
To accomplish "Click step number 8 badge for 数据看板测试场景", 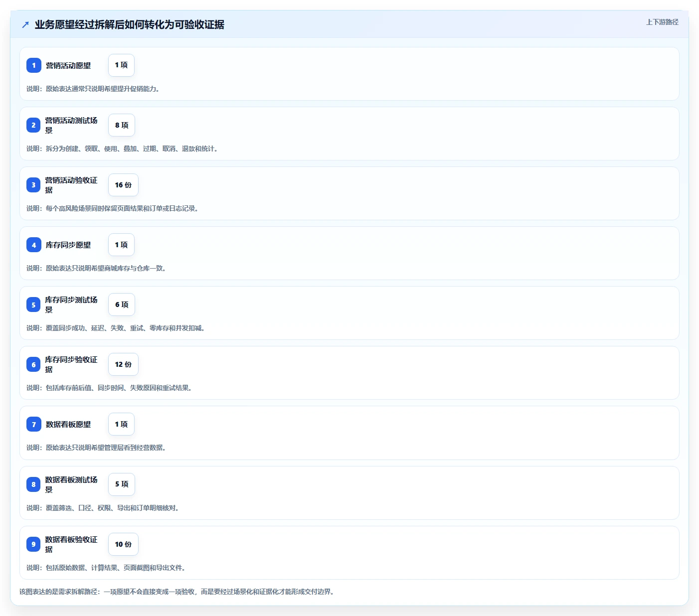I will [33, 484].
